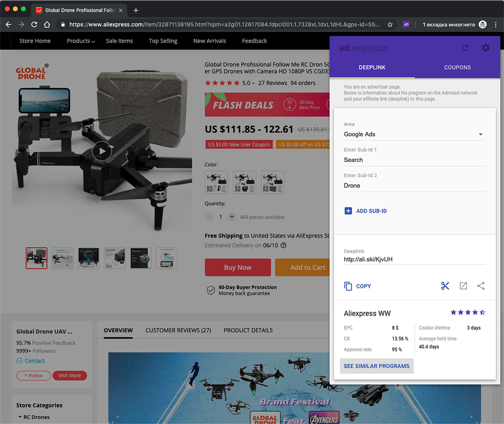504x424 pixels.
Task: Select the third color option thumbnail
Action: point(272,182)
